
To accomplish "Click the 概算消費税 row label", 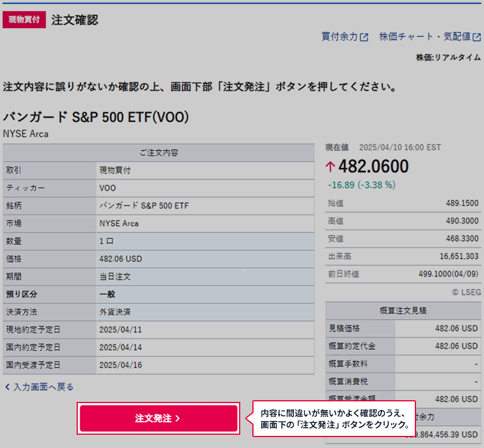I will tap(348, 382).
